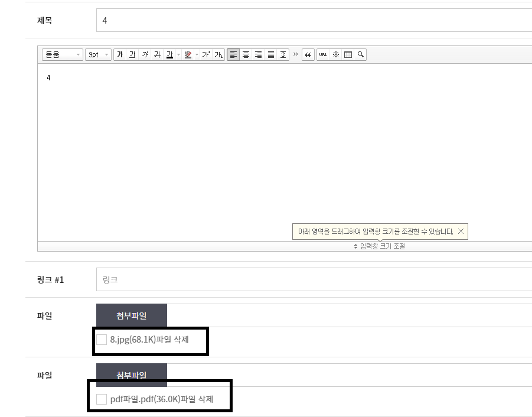Expand more toolbar tools chevron
The image size is (532, 417).
coord(295,54)
